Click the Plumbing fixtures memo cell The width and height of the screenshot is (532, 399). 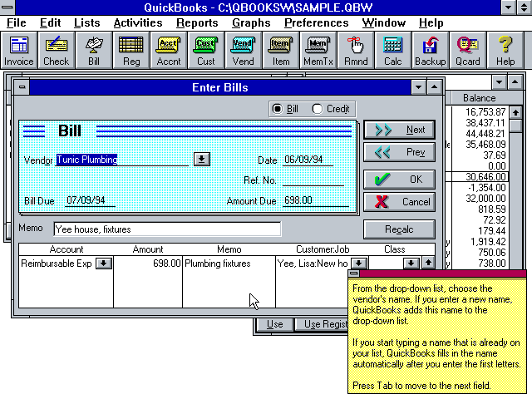tap(229, 264)
